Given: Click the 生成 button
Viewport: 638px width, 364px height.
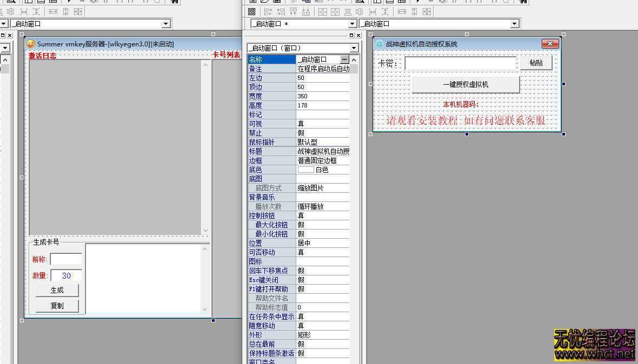Looking at the screenshot, I should pos(57,290).
